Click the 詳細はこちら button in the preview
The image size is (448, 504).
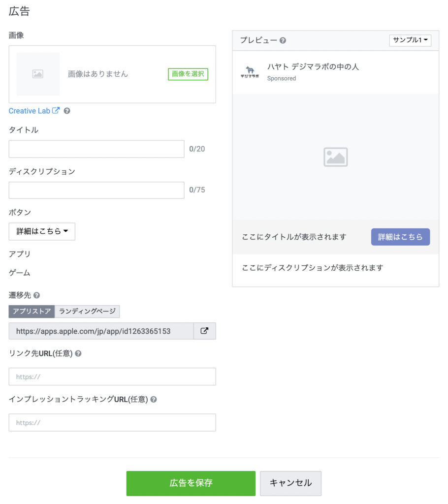pyautogui.click(x=400, y=237)
